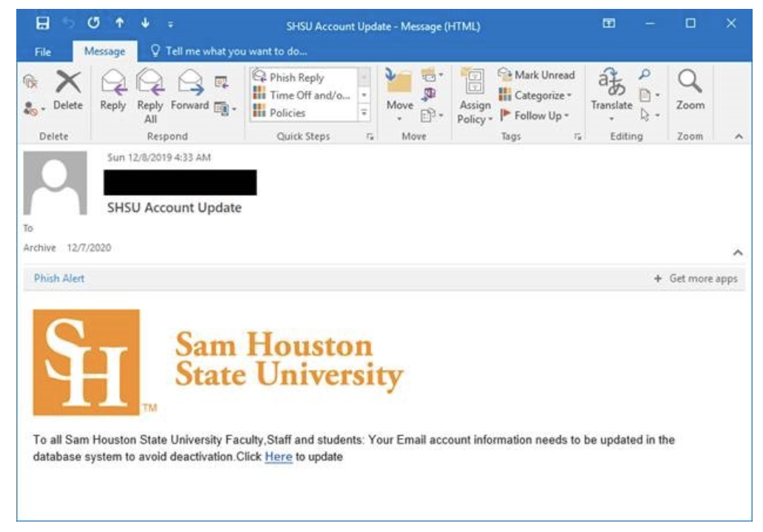Mark the message as Unread
Image resolution: width=763 pixels, height=532 pixels.
click(538, 76)
